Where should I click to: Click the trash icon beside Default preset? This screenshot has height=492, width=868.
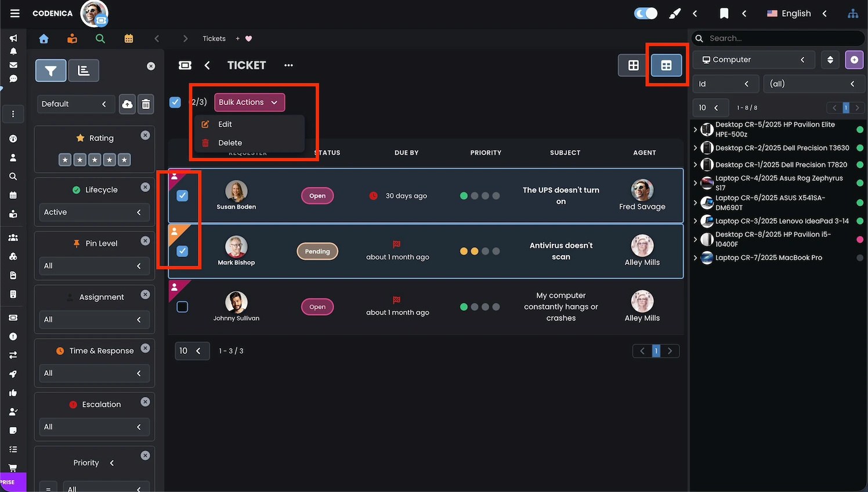146,104
